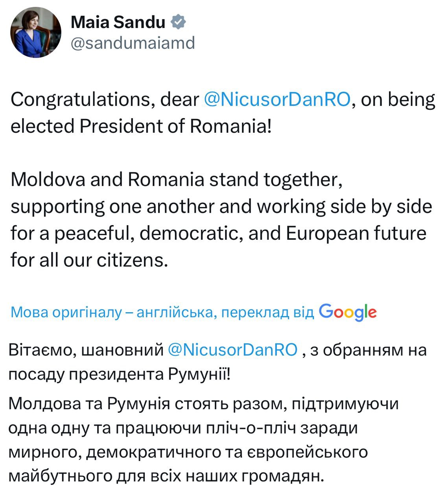Click the line 'elected President of Romania!'
448x504 pixels.
click(x=141, y=126)
